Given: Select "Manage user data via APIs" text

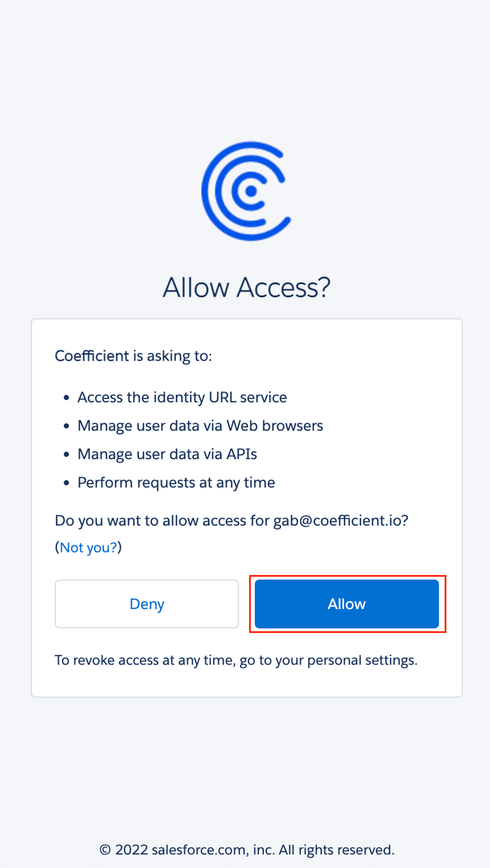Looking at the screenshot, I should pyautogui.click(x=167, y=454).
